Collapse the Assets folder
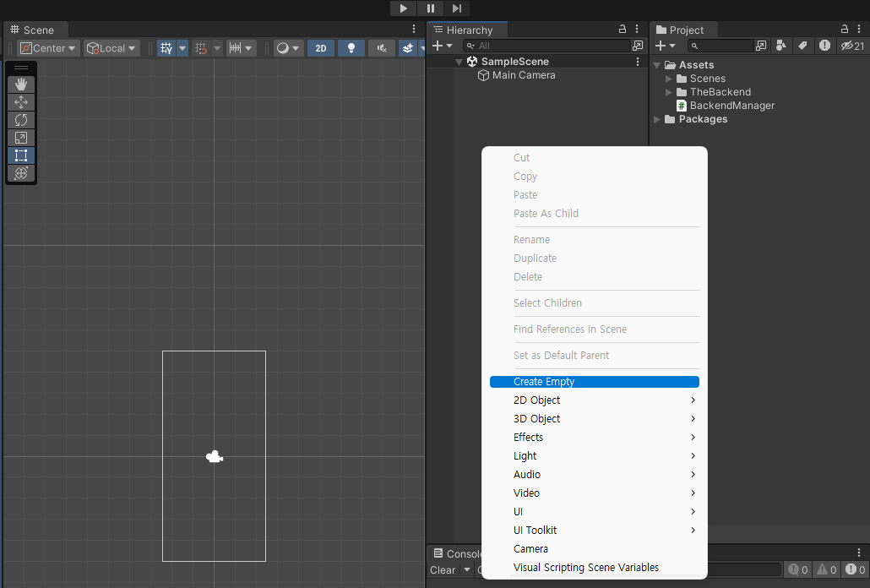Screen dimensions: 870x588 point(657,65)
